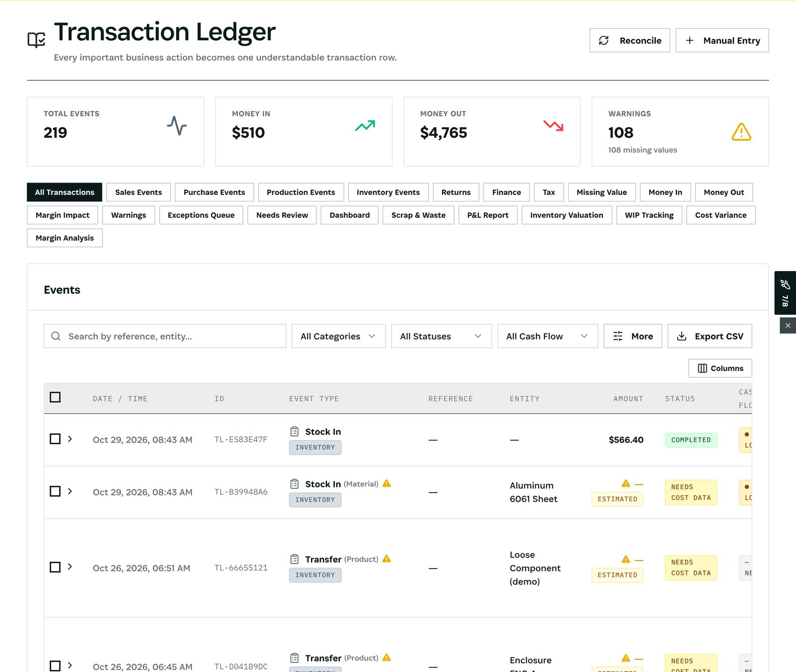Click warning icon beside Transfer (Product) TL-66655121
The height and width of the screenshot is (672, 796).
click(x=387, y=559)
